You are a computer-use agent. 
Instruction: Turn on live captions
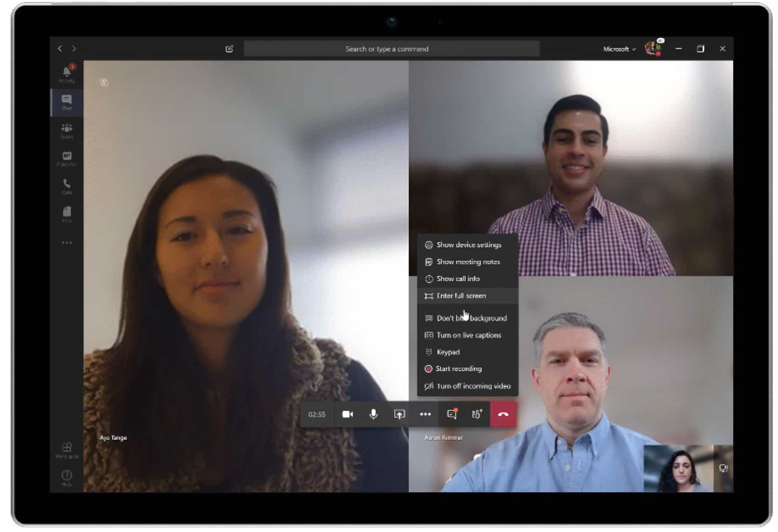point(468,335)
